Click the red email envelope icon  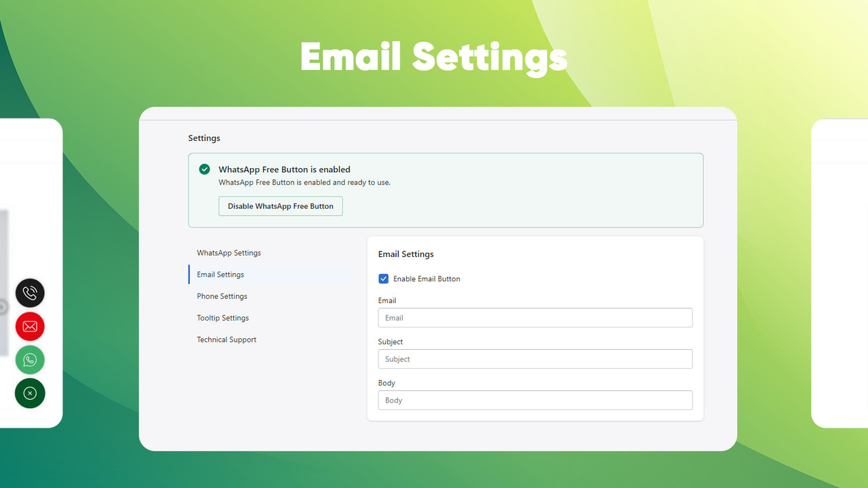[30, 326]
